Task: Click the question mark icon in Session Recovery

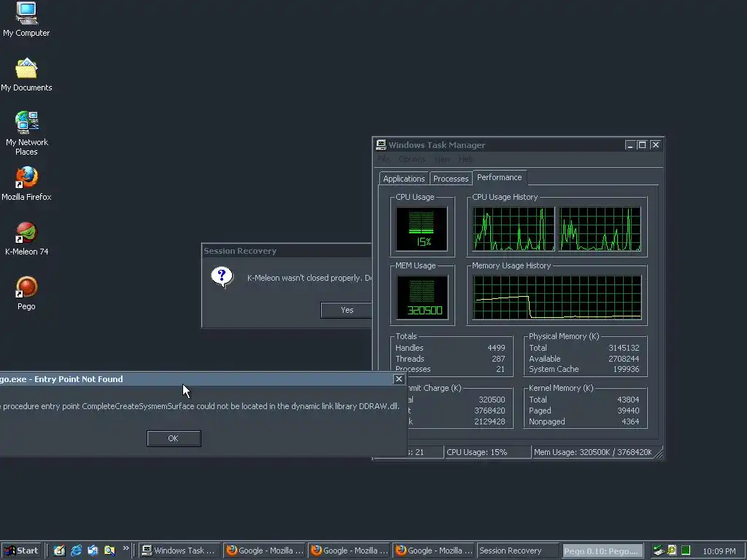Action: pos(222,277)
